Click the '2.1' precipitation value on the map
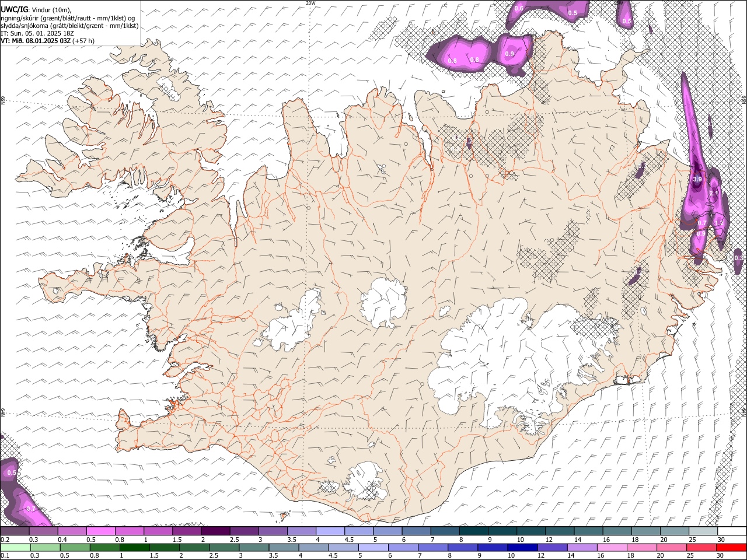Screen dimensions: 747x560 click(713, 193)
